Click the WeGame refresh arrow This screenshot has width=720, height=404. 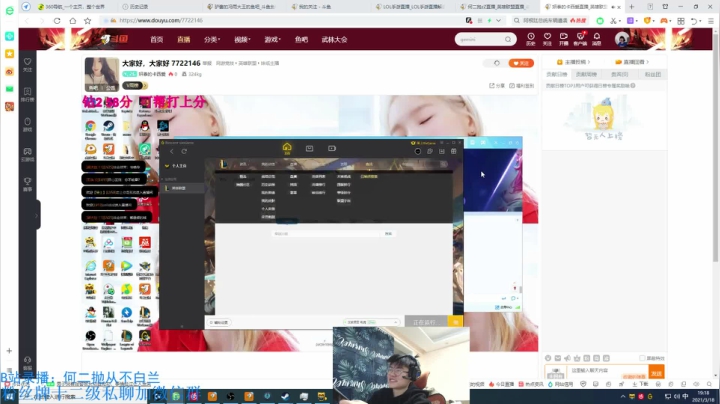pos(184,152)
